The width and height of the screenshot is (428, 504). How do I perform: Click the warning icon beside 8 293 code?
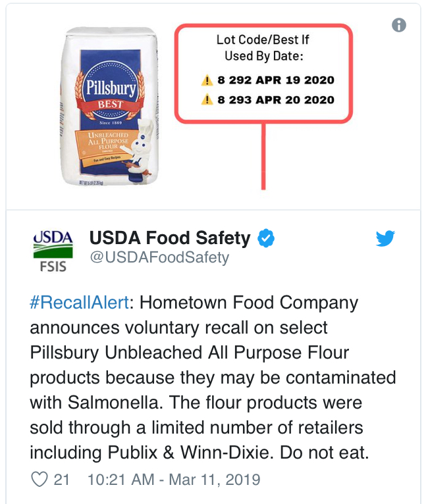click(207, 100)
